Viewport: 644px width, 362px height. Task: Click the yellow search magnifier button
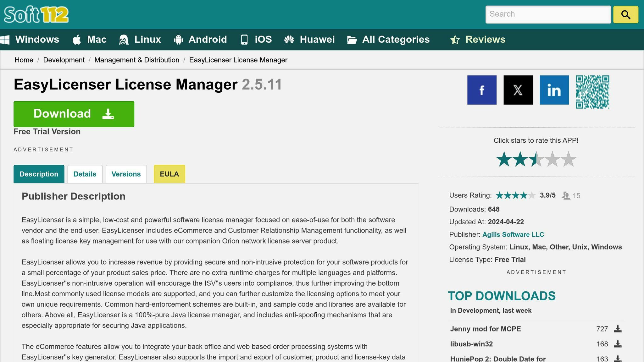click(625, 14)
